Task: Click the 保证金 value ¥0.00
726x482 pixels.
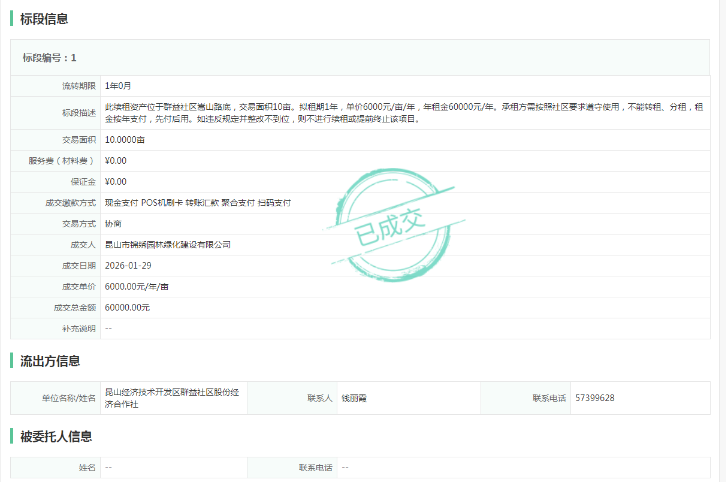Action: [x=116, y=182]
